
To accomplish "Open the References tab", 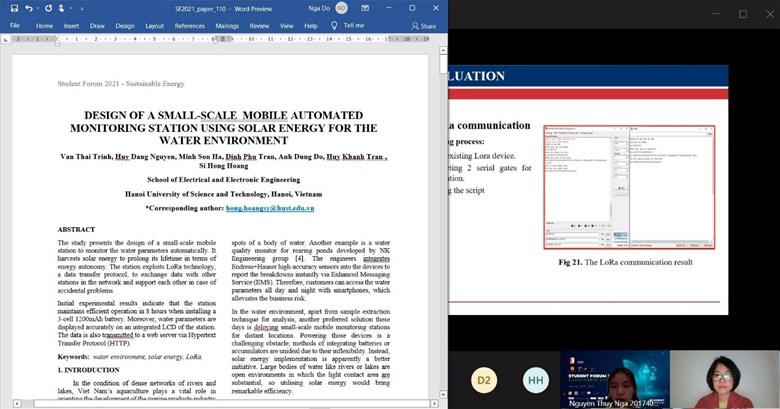I will point(190,26).
